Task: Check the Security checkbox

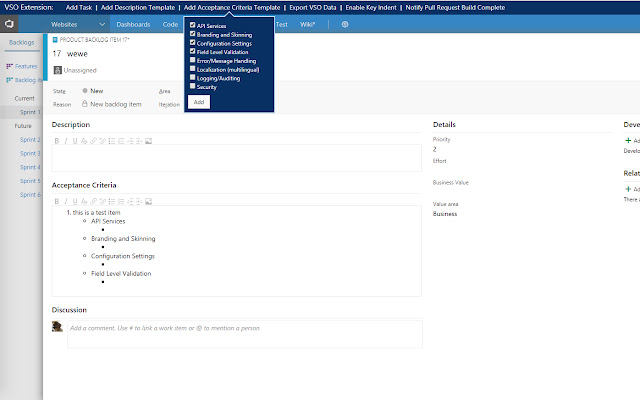Action: [193, 86]
